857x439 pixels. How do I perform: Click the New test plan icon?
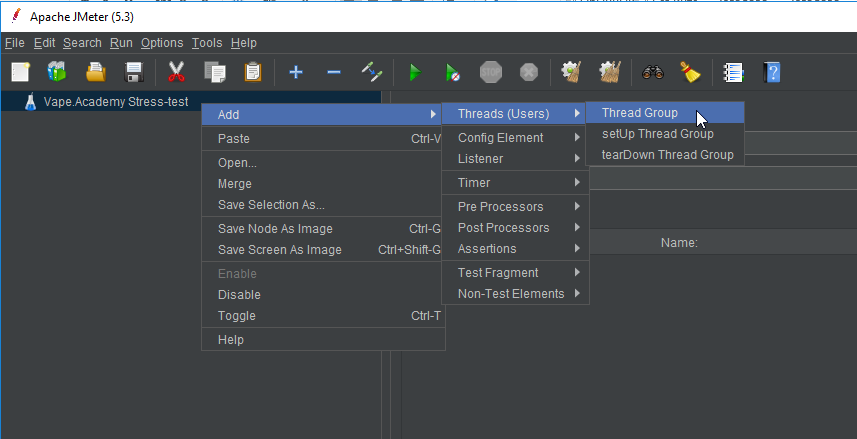pos(21,72)
